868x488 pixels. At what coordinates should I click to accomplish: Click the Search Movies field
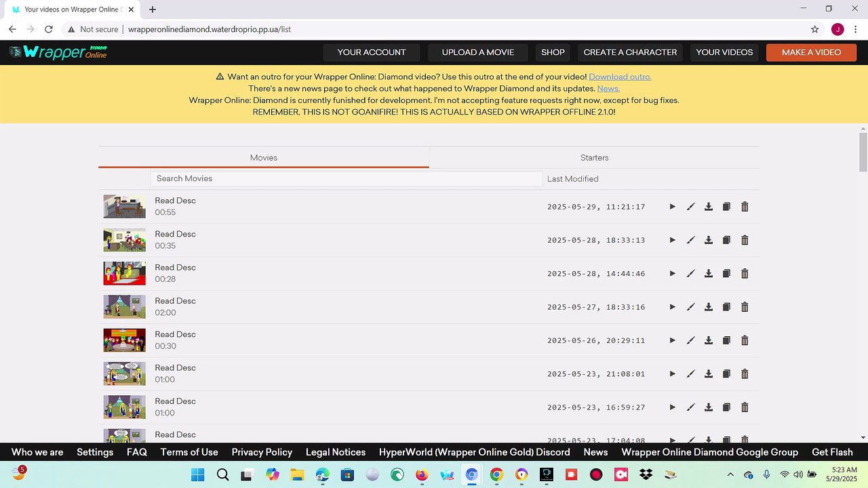pos(347,179)
